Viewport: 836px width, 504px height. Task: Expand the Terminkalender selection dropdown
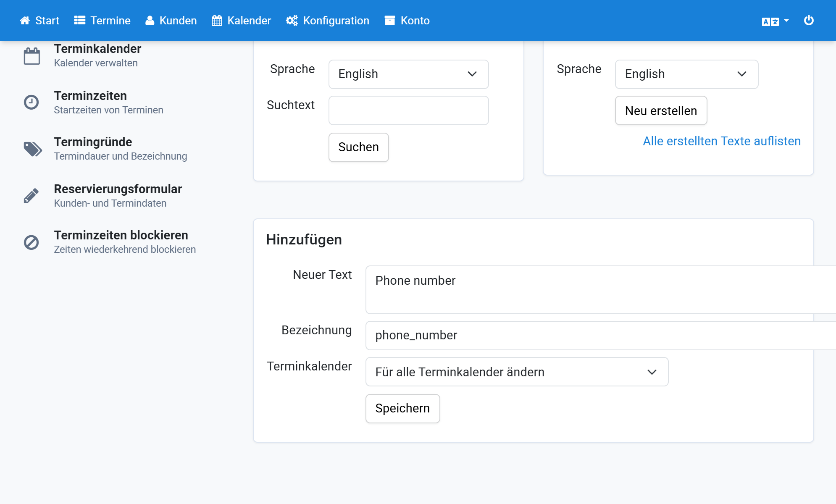(x=517, y=372)
